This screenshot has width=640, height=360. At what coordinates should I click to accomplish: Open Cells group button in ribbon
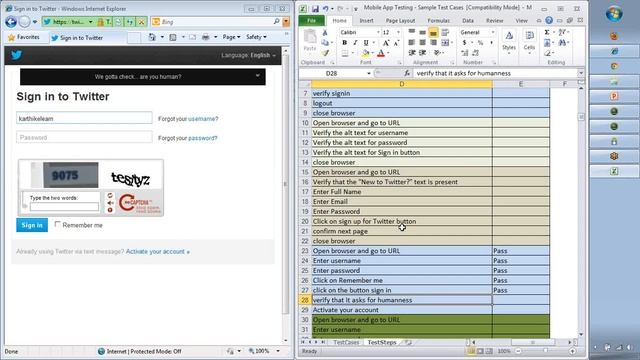pos(529,41)
